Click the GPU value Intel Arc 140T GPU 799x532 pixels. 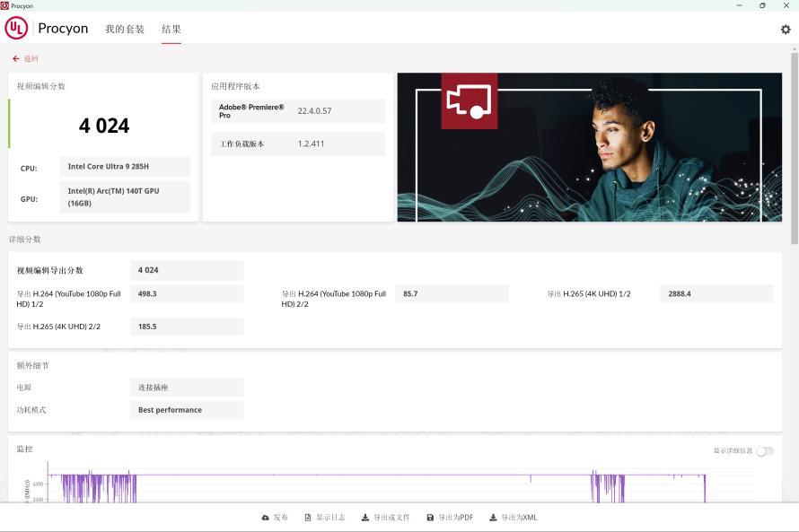(125, 197)
